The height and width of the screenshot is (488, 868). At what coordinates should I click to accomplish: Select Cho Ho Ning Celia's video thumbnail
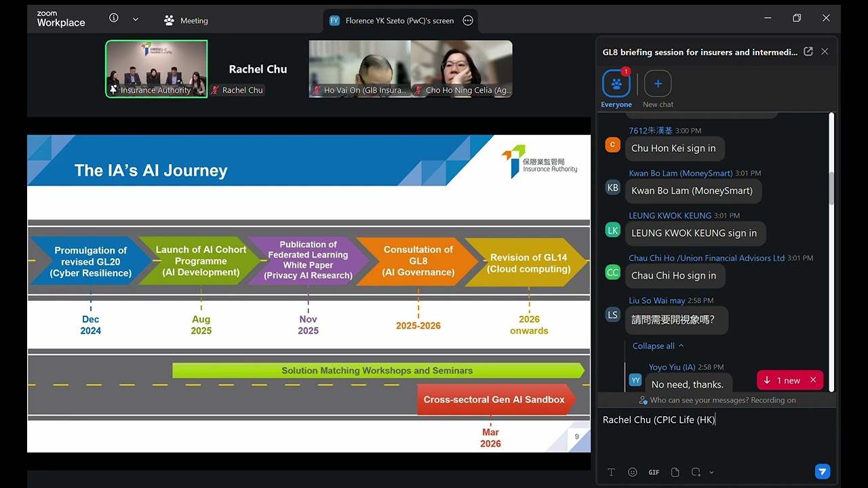pos(462,69)
